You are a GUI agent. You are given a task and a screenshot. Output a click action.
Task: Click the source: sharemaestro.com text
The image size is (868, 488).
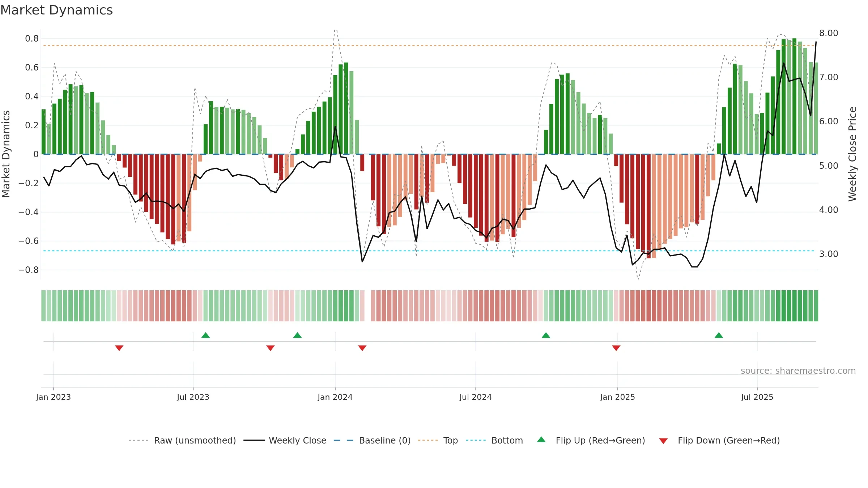pos(798,371)
